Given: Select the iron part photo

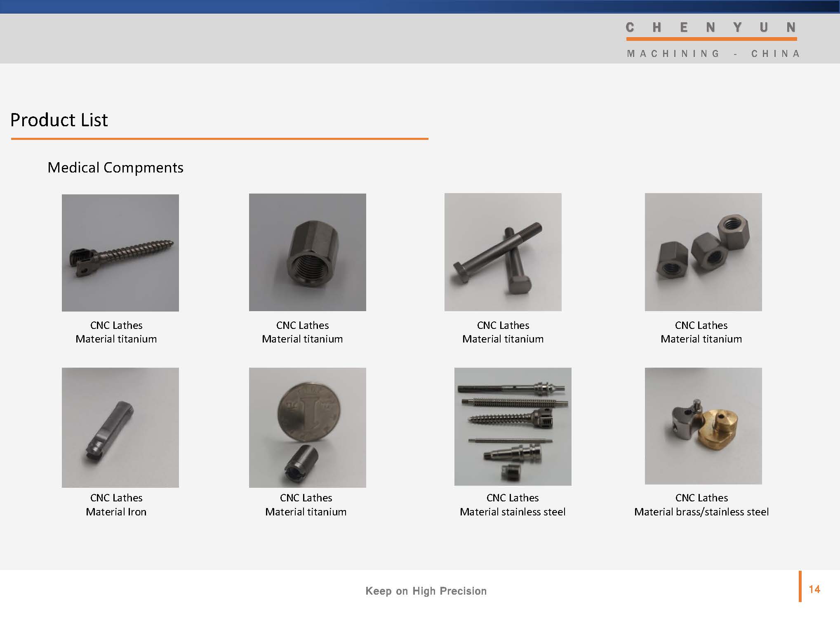Looking at the screenshot, I should pos(120,428).
